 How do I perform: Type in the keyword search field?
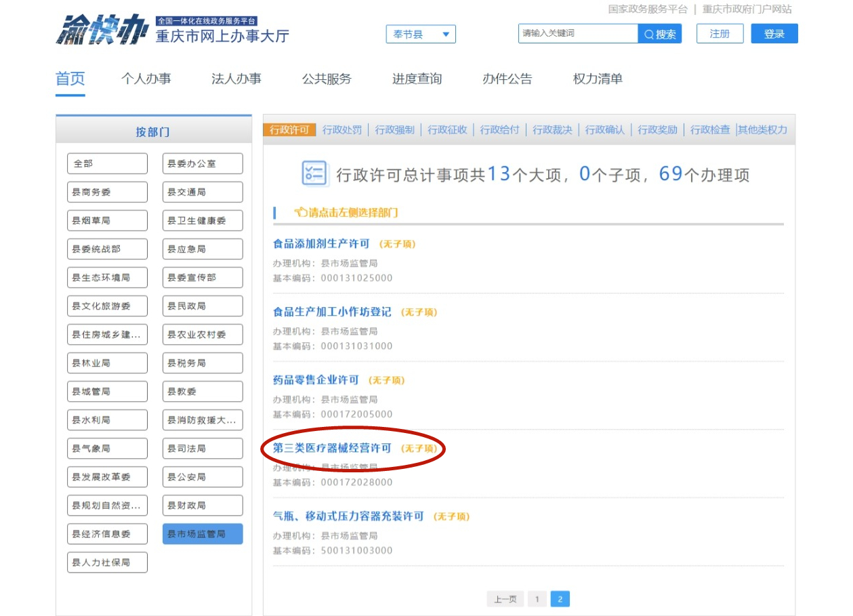point(578,33)
